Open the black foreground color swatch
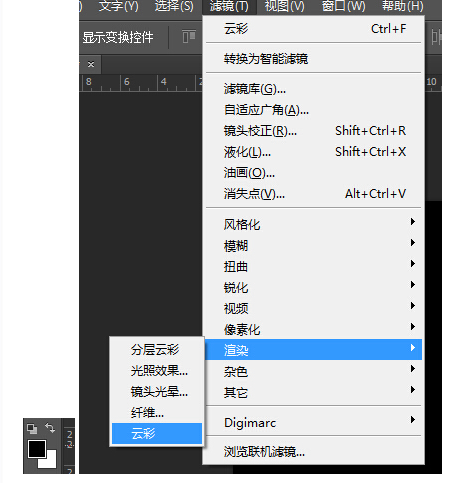Image resolution: width=468 pixels, height=483 pixels. point(36,449)
